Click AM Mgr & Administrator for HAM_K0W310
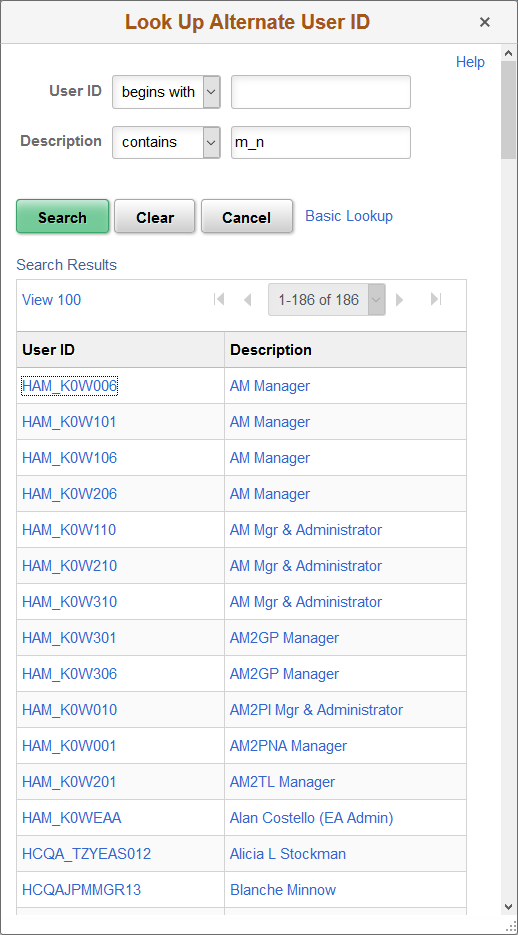Image resolution: width=518 pixels, height=935 pixels. pos(306,602)
